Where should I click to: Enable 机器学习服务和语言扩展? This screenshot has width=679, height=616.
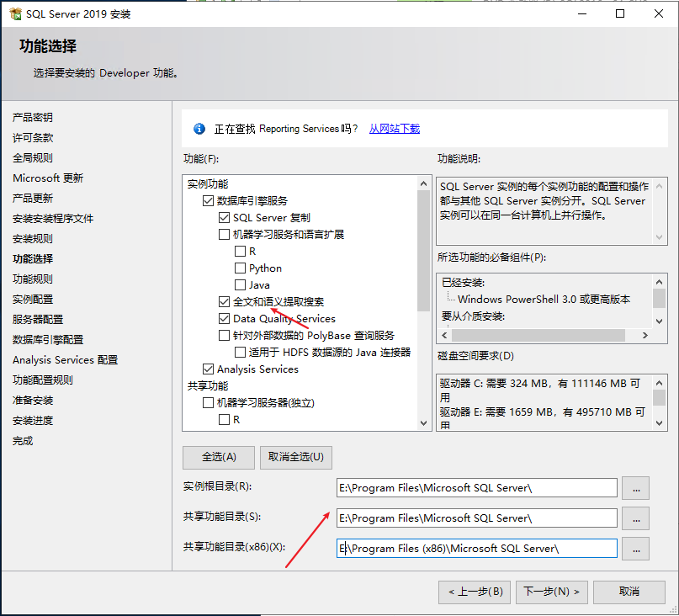pos(225,234)
